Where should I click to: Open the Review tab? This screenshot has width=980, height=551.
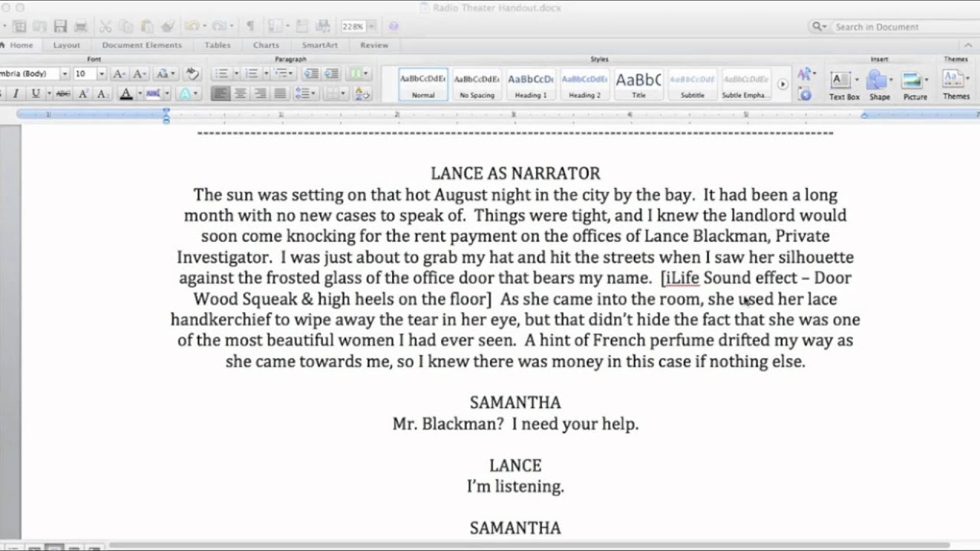click(x=374, y=45)
